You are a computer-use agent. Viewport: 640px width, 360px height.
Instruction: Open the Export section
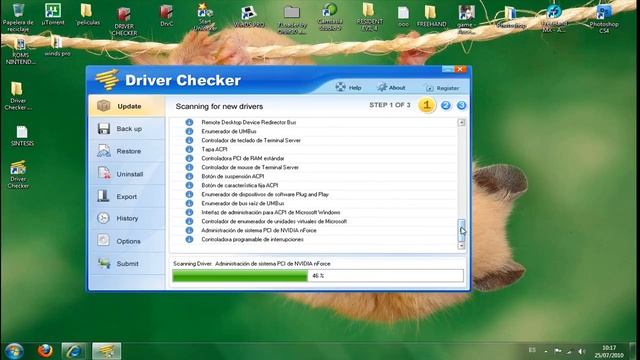127,196
